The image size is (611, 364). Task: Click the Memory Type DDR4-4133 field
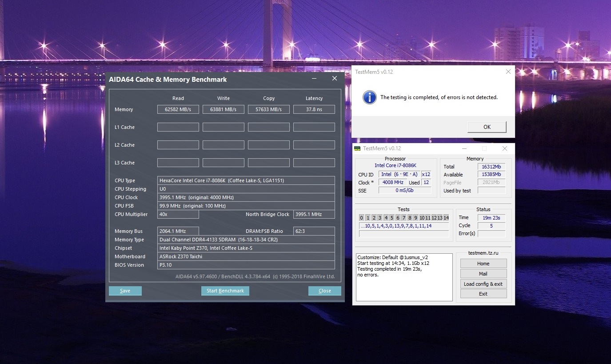pyautogui.click(x=246, y=240)
